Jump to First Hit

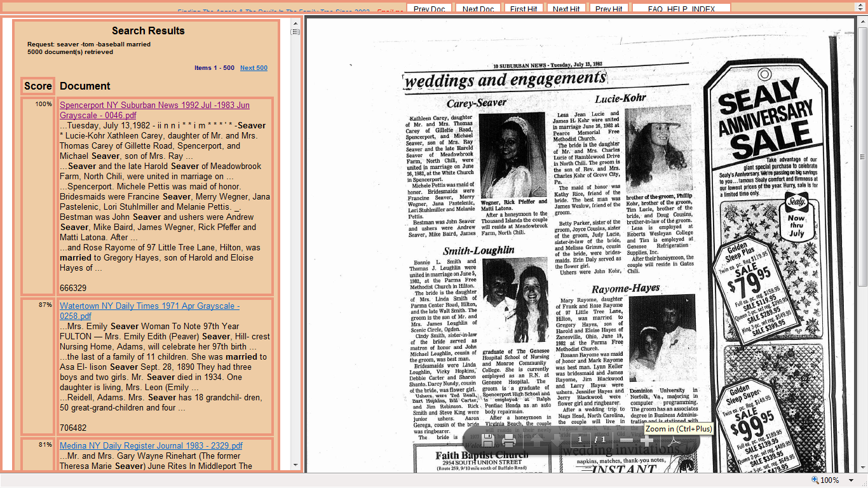(524, 8)
